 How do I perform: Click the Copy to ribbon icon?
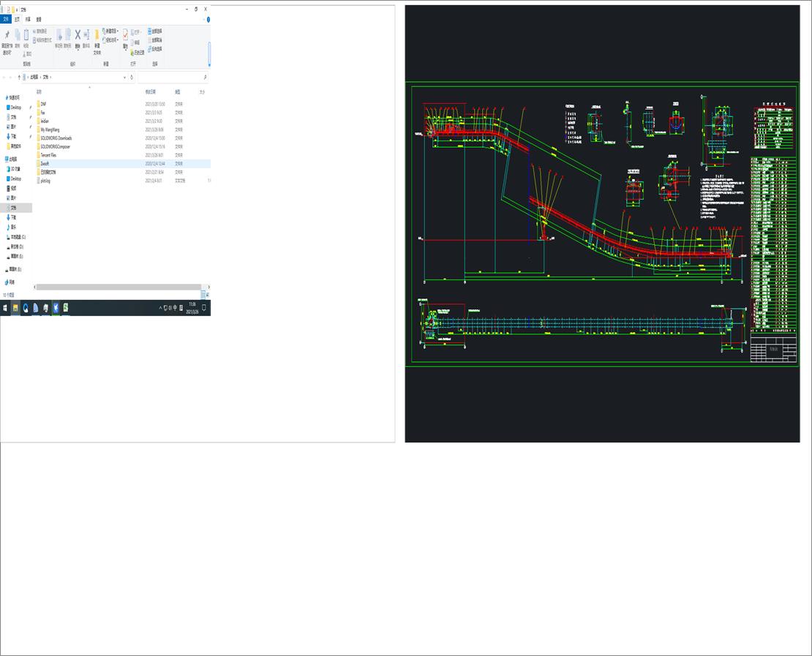pyautogui.click(x=68, y=35)
